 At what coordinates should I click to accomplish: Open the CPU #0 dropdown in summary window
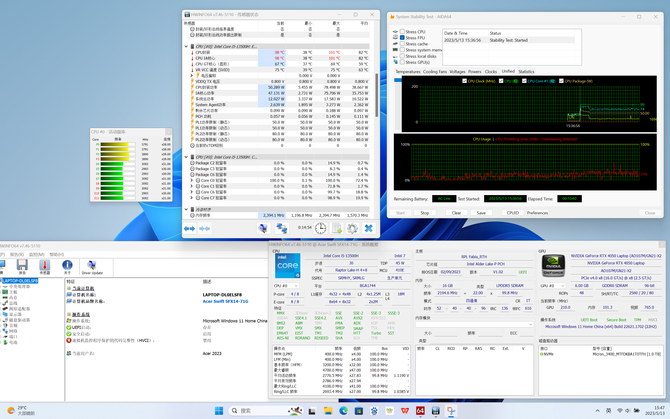pos(286,286)
